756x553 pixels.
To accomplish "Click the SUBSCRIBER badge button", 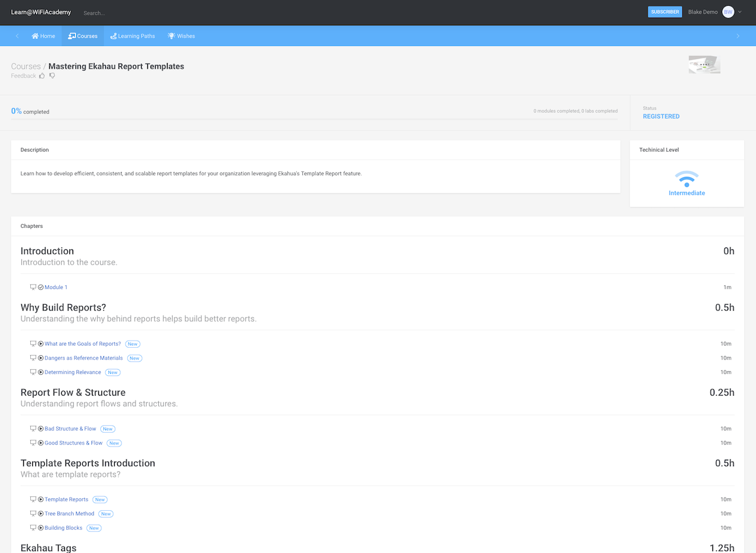I will point(665,12).
